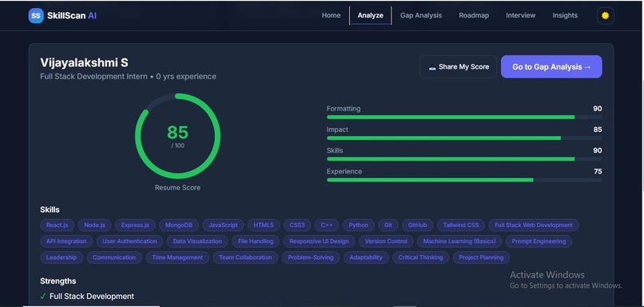Select the Express.js skill tag
The image size is (644, 307).
tap(135, 225)
